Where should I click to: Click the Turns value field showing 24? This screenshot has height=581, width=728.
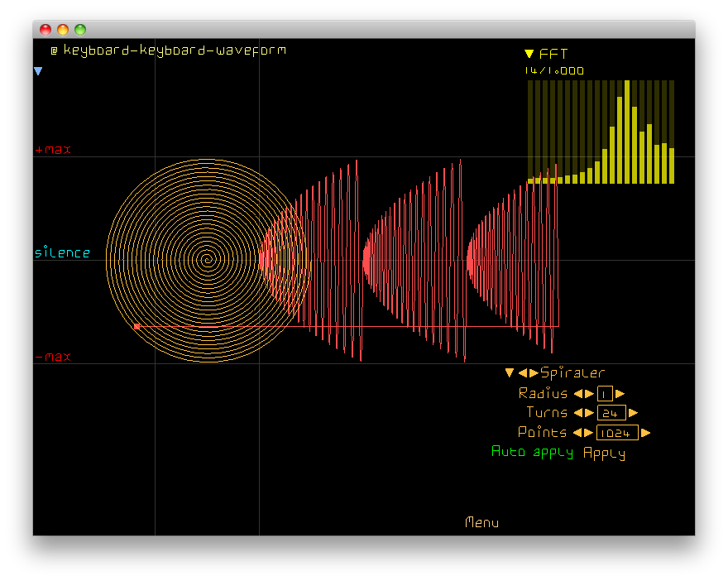611,413
